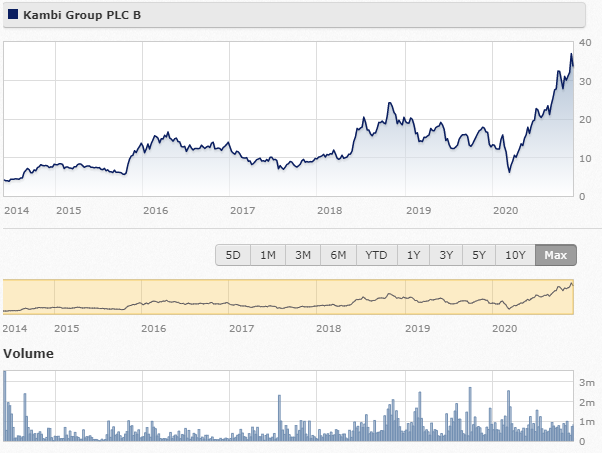Viewport: 602px width, 453px height.
Task: Set chart range to 5Y
Action: 479,255
